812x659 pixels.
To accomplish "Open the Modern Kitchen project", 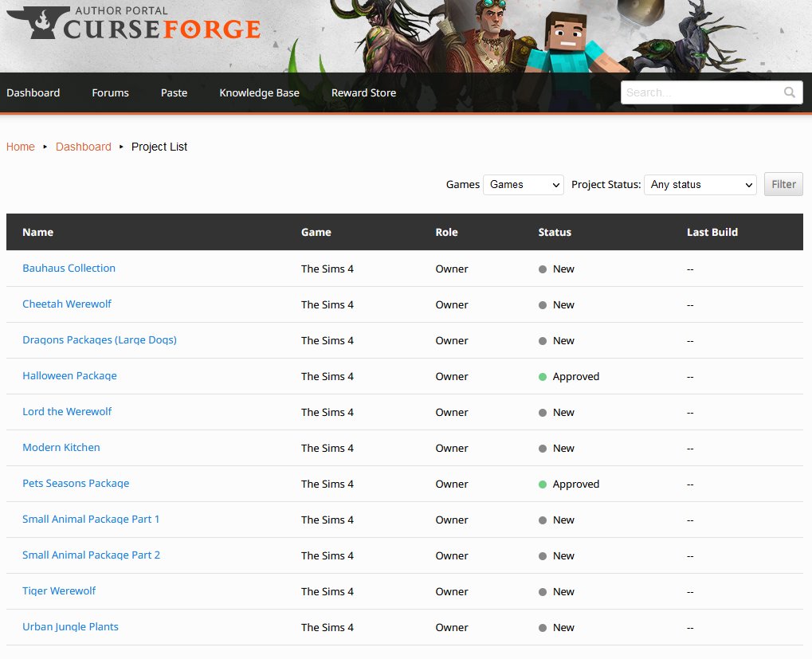I will coord(61,447).
